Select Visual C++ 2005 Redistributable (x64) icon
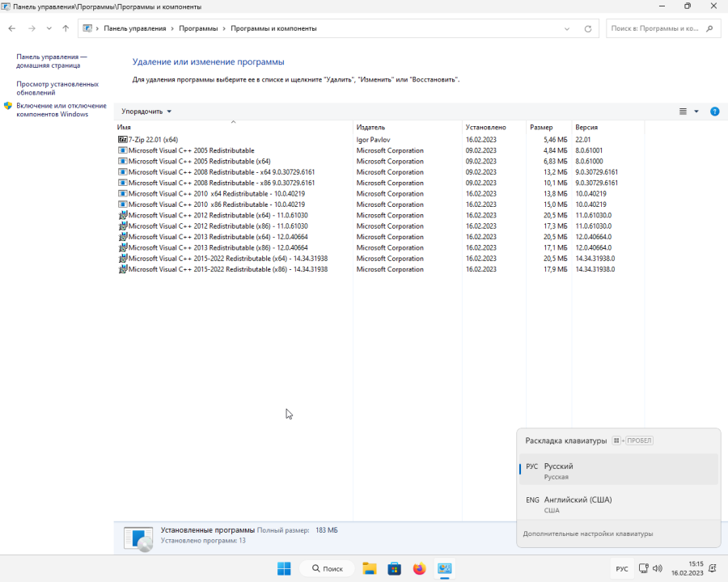The width and height of the screenshot is (728, 582). (x=123, y=161)
